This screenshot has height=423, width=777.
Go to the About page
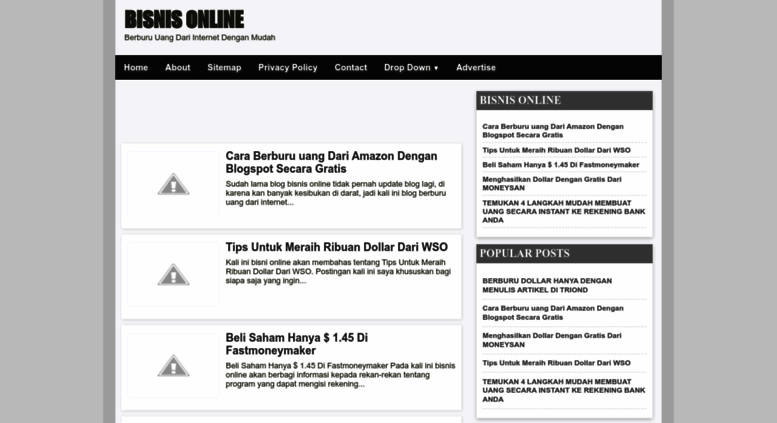[178, 68]
